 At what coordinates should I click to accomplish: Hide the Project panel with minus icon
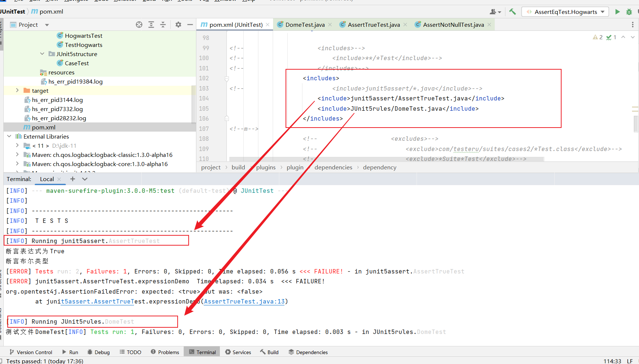(190, 25)
